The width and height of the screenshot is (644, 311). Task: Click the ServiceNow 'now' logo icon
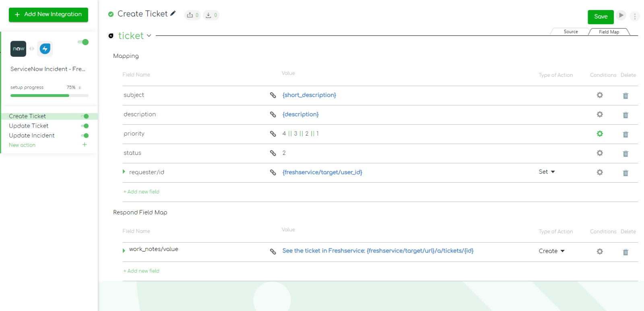(x=19, y=49)
